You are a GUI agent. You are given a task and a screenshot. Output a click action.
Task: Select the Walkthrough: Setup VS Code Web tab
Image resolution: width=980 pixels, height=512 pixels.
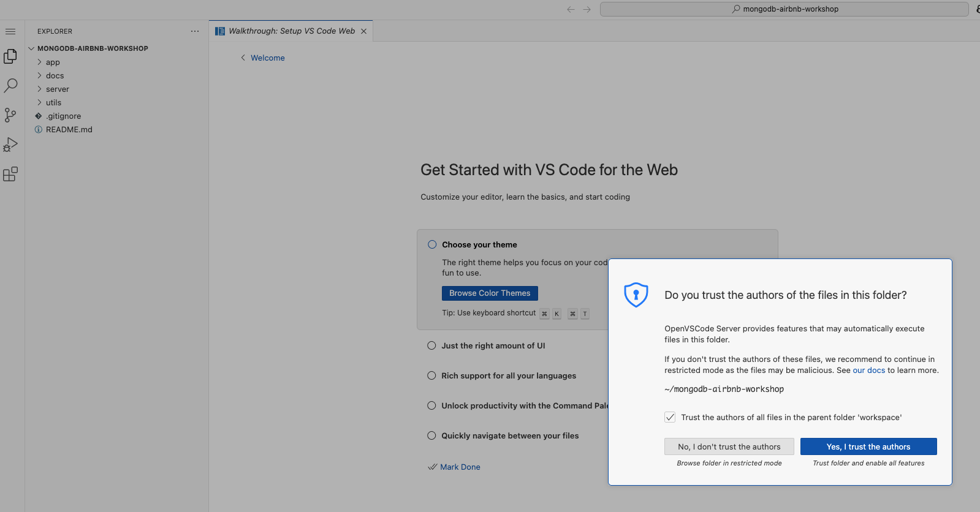(291, 31)
